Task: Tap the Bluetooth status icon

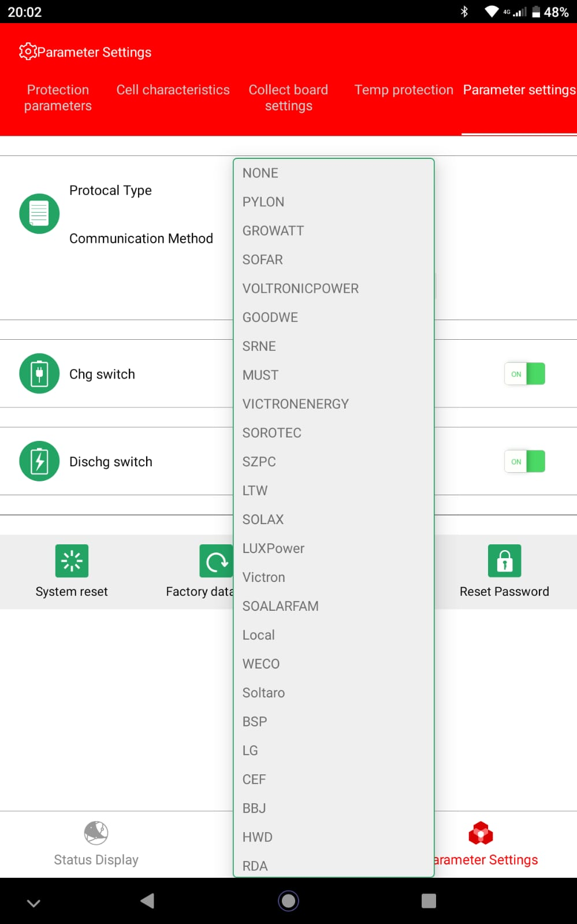Action: (x=464, y=12)
